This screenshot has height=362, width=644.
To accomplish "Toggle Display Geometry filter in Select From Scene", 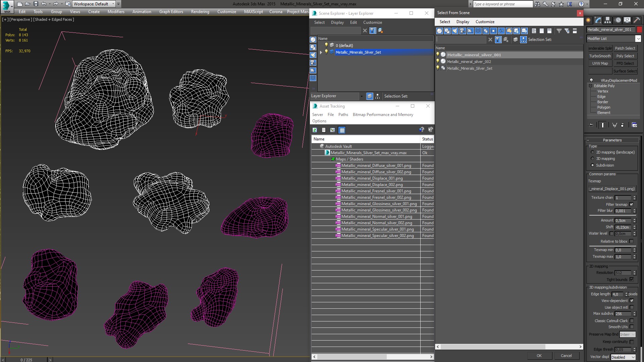I will 439,31.
